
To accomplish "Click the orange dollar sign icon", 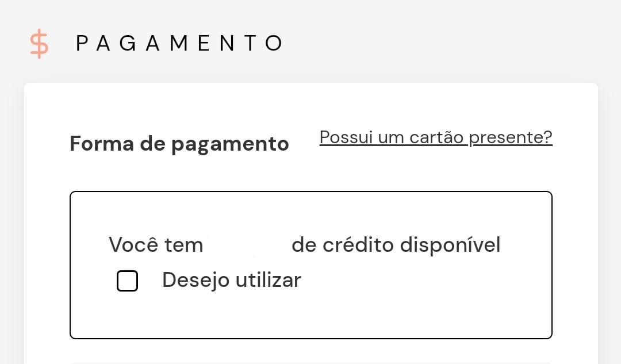I will (x=39, y=44).
